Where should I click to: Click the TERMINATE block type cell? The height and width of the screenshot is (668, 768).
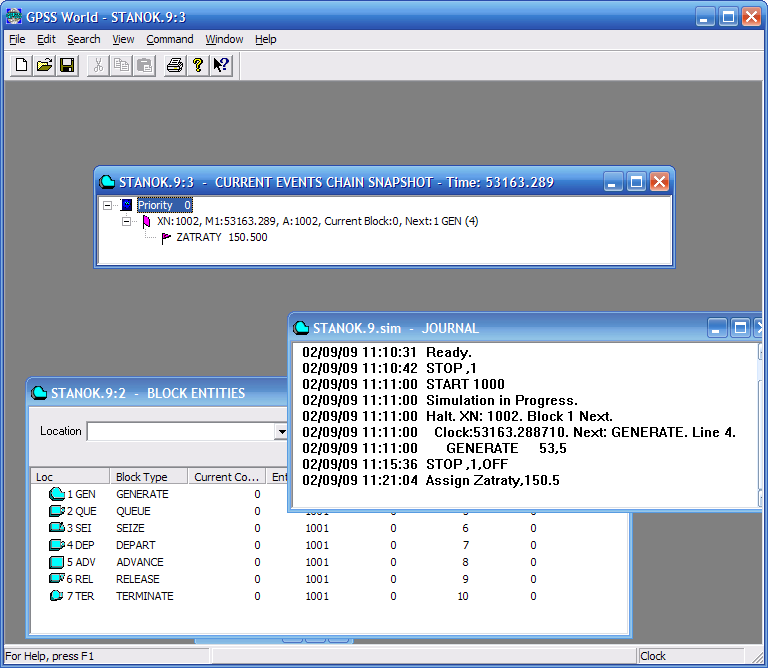pos(144,596)
